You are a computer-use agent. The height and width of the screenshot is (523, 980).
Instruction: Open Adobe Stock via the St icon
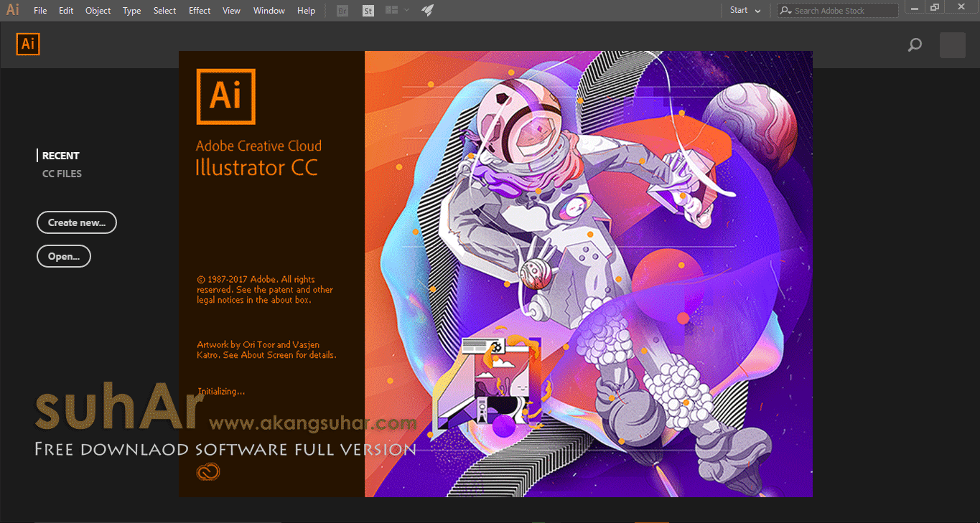coord(368,11)
